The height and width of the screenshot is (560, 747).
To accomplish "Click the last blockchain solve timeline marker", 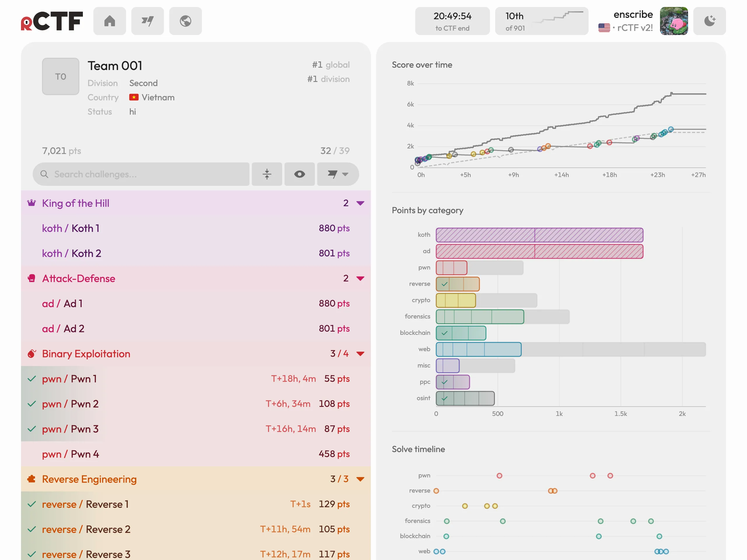I will point(659,536).
